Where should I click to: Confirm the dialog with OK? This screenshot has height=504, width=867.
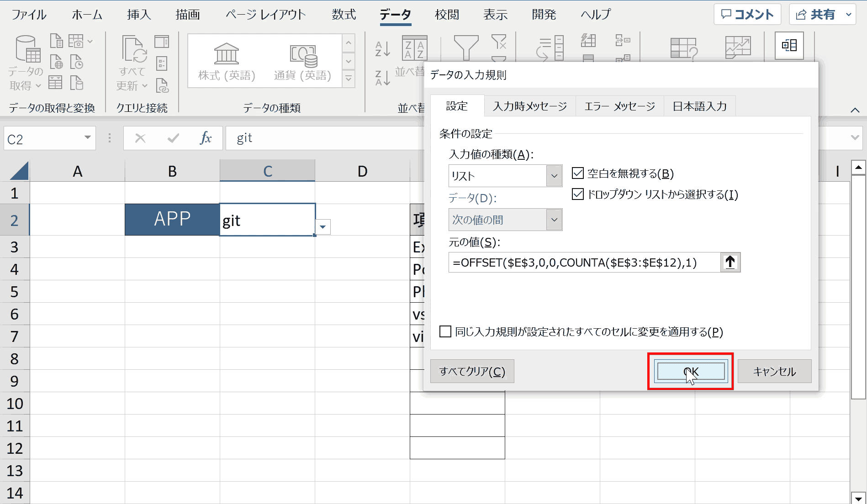click(x=691, y=371)
